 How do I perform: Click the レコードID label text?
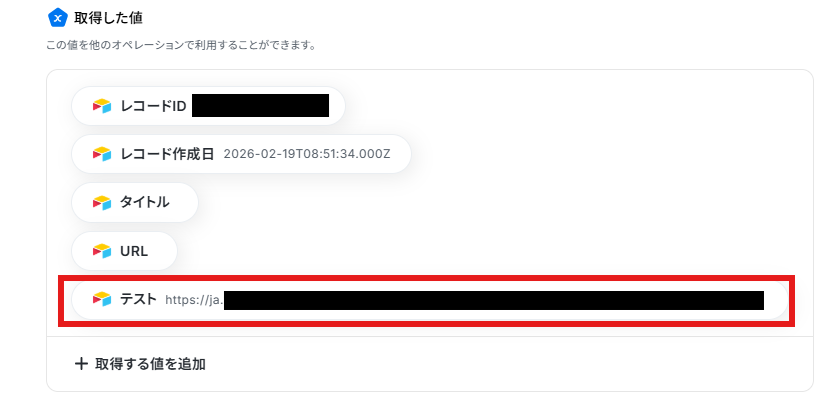tap(153, 107)
